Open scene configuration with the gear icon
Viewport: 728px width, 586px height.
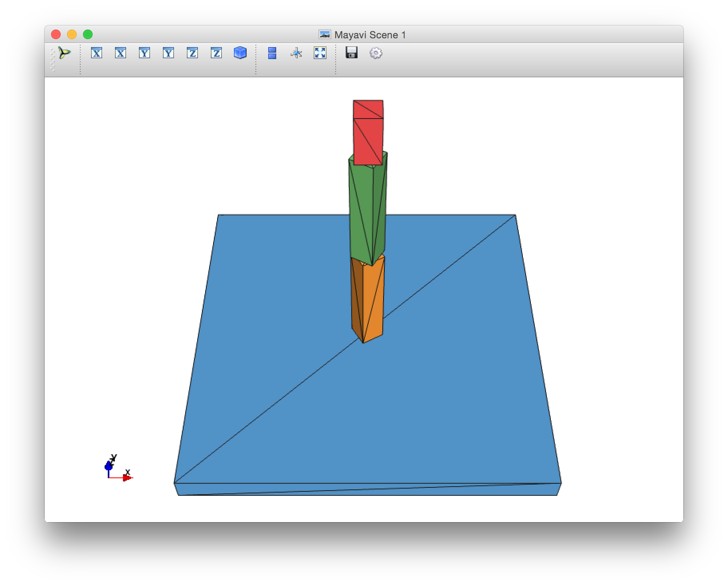376,53
